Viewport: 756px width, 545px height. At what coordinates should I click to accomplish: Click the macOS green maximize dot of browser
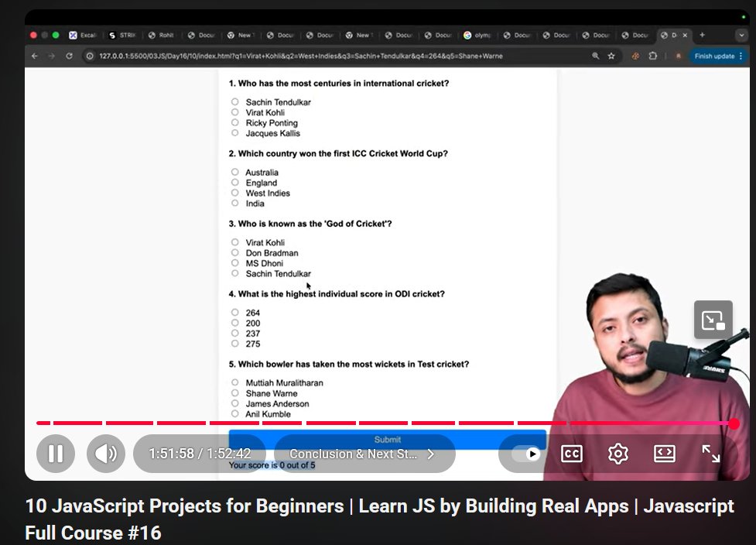(x=56, y=35)
